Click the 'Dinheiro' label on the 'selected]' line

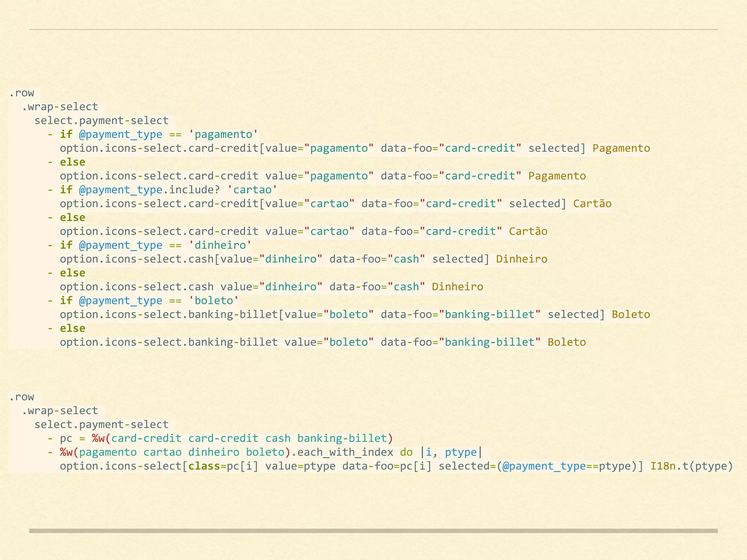[522, 259]
